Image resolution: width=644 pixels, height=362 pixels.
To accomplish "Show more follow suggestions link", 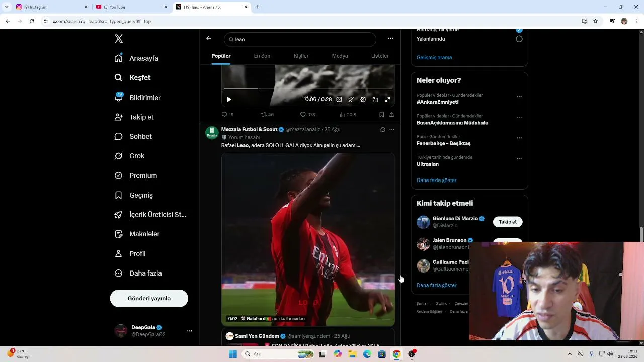I will pyautogui.click(x=437, y=286).
